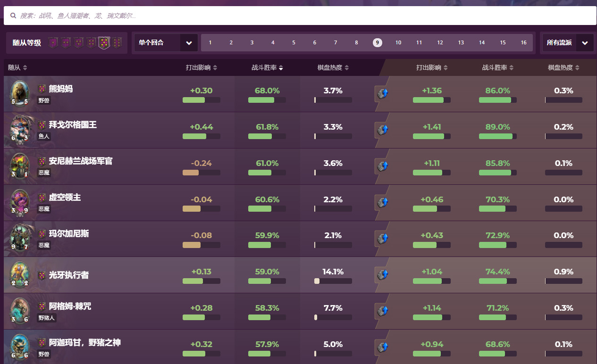The height and width of the screenshot is (364, 597).
Task: Click the tier badge beside 玛尔加尼斯 name
Action: [42, 234]
